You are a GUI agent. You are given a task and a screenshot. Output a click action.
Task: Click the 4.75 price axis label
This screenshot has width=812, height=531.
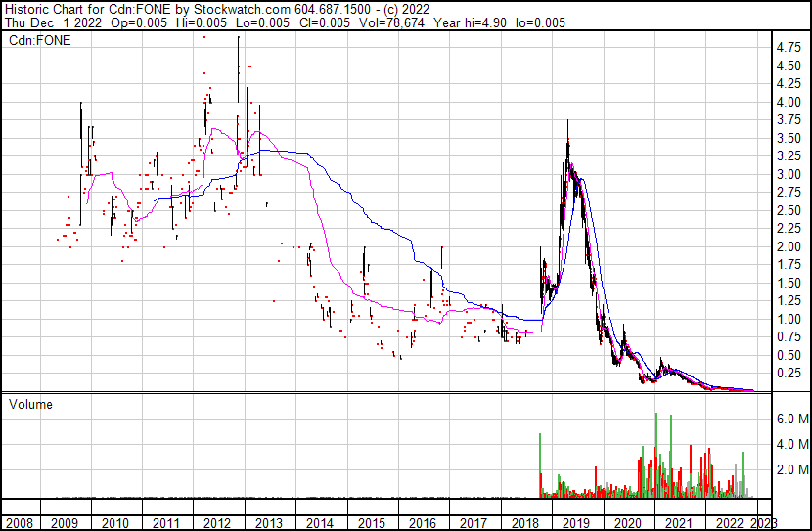(789, 47)
